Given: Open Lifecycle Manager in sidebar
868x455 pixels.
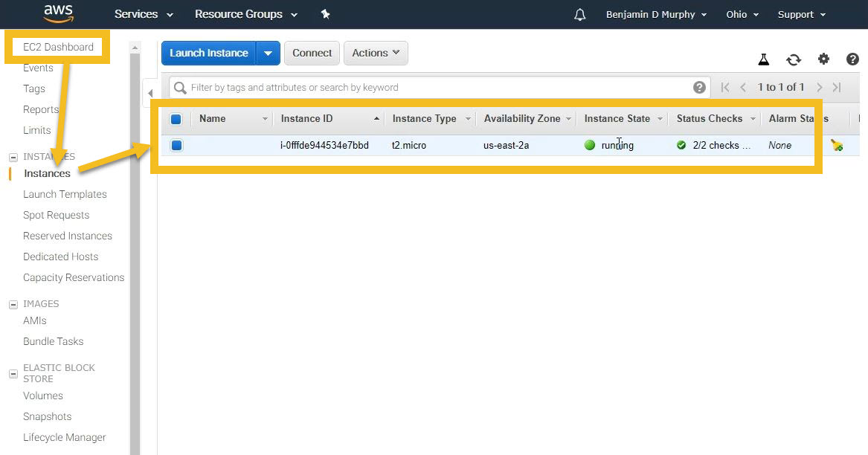Looking at the screenshot, I should (64, 437).
